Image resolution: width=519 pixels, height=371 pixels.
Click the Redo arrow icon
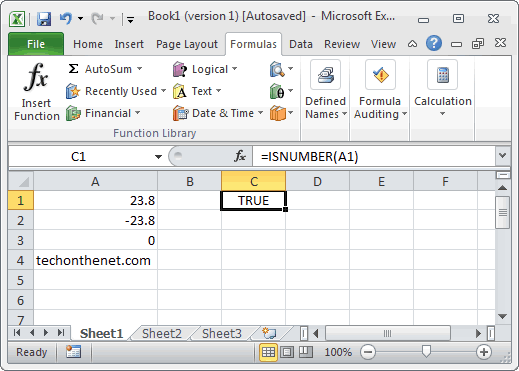pos(97,18)
